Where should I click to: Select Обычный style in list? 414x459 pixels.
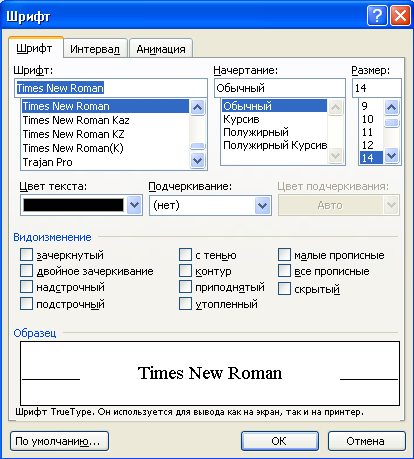point(274,106)
